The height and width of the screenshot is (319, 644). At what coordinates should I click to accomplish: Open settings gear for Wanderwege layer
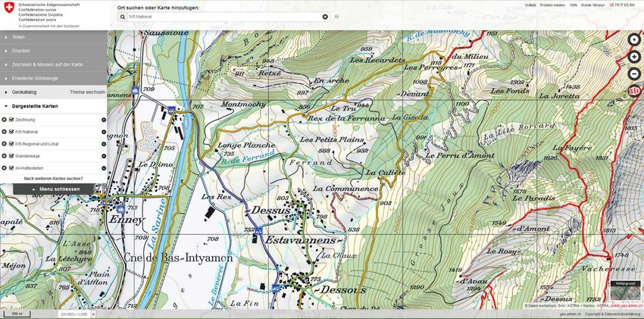103,155
